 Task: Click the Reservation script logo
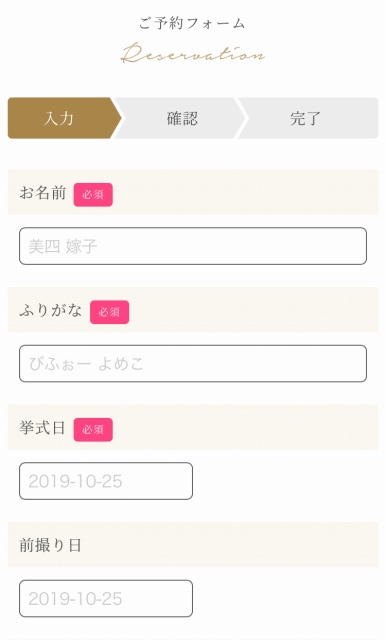pos(193,53)
